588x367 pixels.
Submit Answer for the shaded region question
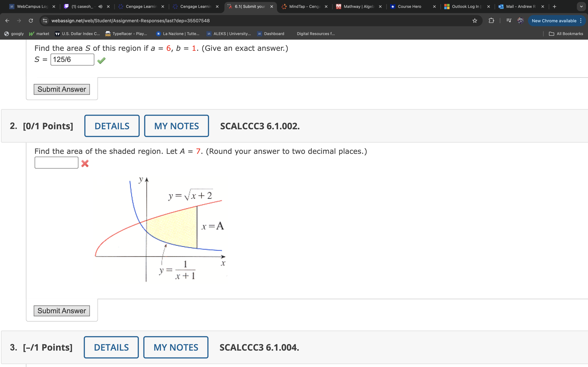point(62,311)
